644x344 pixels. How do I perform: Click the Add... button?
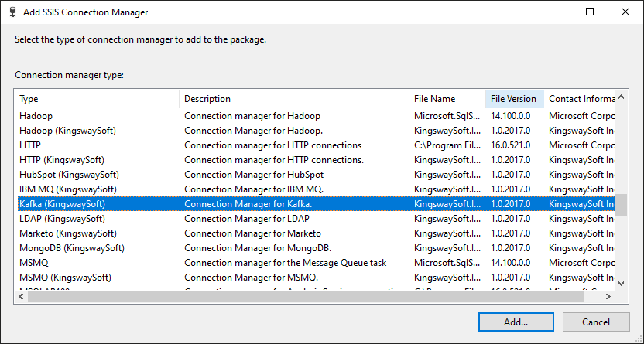516,322
